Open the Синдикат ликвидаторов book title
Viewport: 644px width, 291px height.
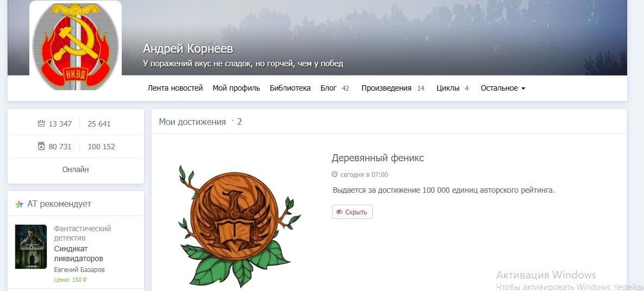[x=78, y=254]
